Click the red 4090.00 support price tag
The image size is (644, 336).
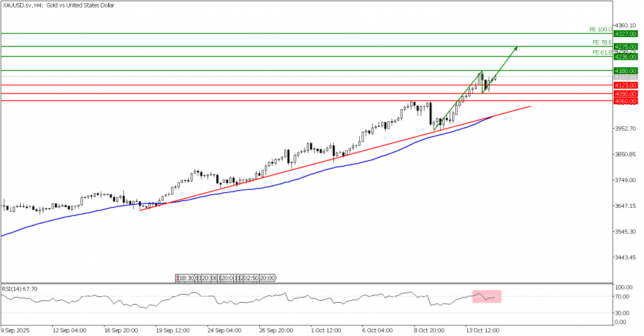(x=625, y=94)
